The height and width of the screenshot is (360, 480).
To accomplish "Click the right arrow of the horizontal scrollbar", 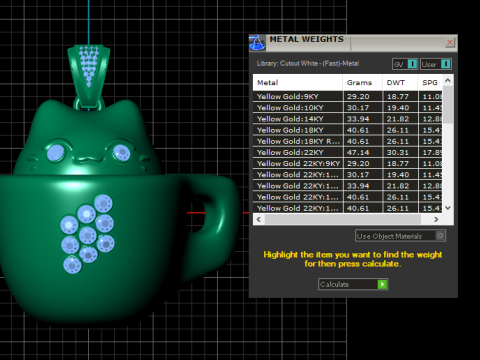I will click(436, 219).
